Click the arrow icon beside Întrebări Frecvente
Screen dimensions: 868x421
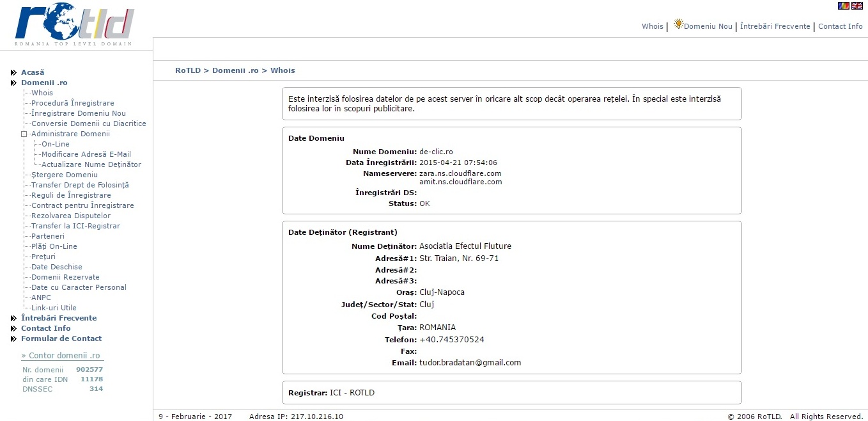pyautogui.click(x=13, y=319)
